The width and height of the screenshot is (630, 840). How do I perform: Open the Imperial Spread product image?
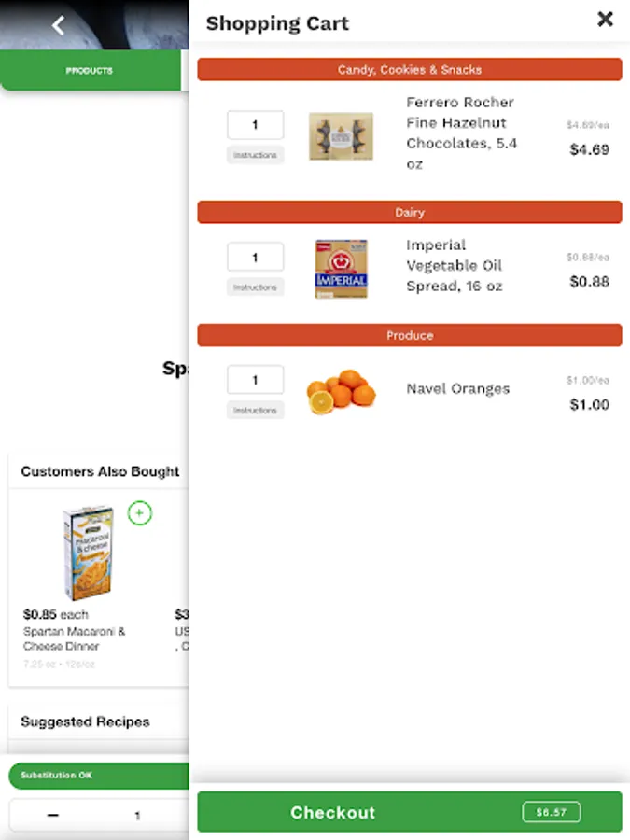pyautogui.click(x=341, y=269)
